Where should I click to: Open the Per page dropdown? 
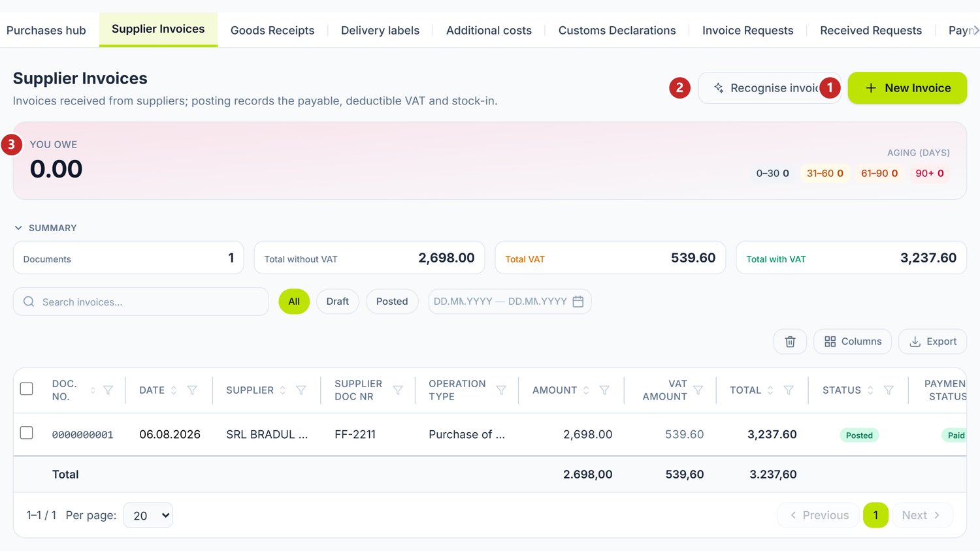(x=148, y=515)
